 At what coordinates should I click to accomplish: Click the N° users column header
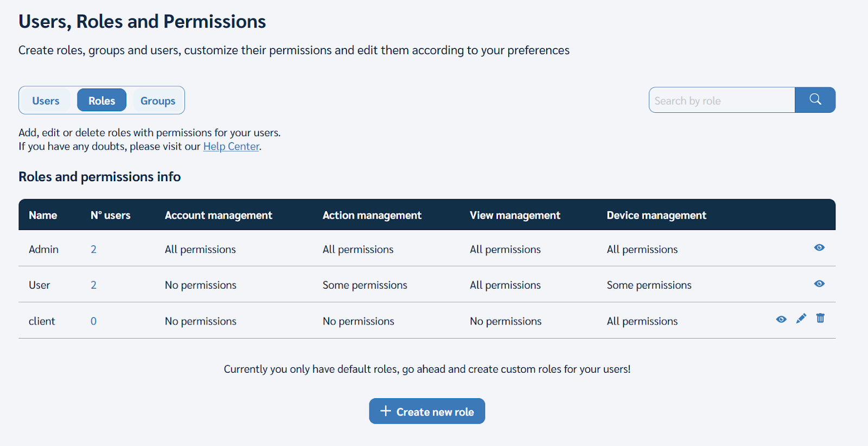pyautogui.click(x=110, y=215)
